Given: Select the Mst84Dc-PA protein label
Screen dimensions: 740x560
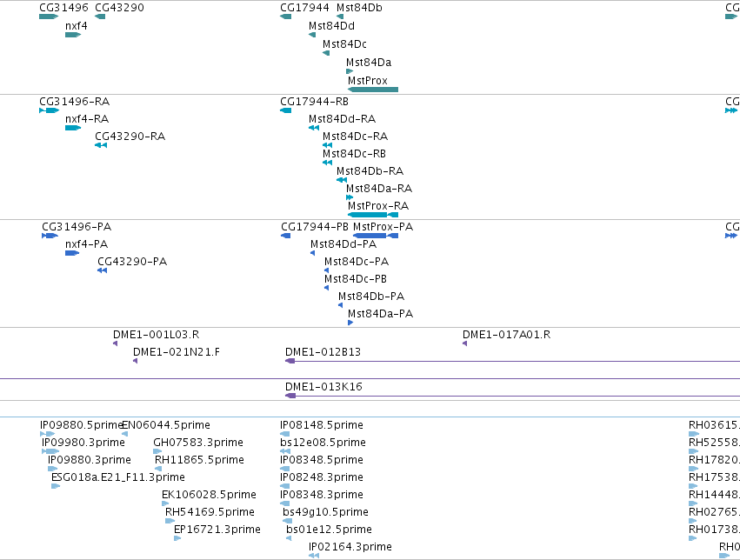Looking at the screenshot, I should (357, 262).
